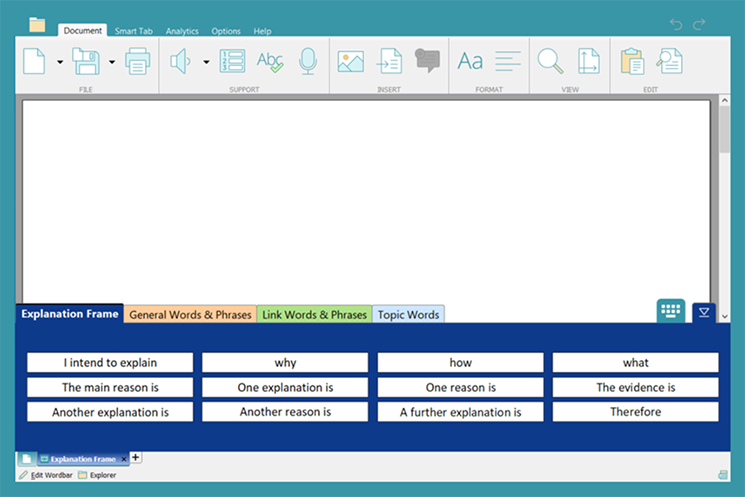
Task: Insert 'A further explanation is'
Action: tap(460, 412)
